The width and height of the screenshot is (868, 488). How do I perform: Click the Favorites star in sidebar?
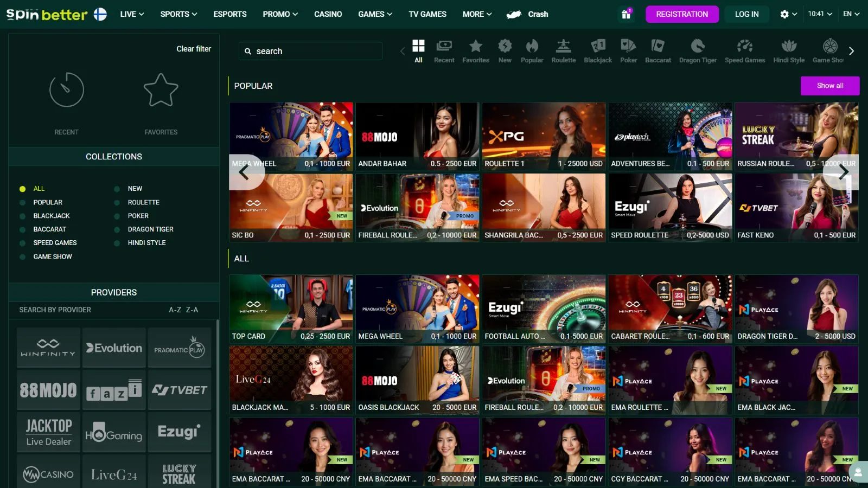(x=161, y=90)
